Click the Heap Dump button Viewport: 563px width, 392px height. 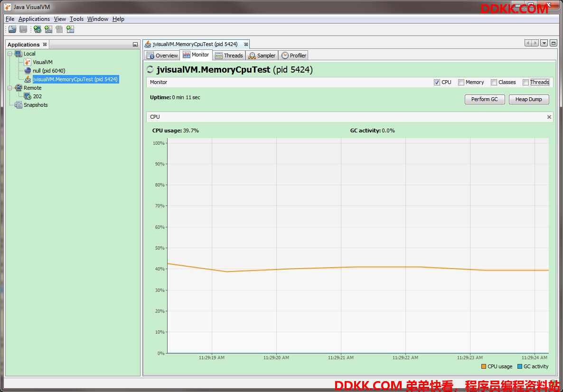[529, 100]
